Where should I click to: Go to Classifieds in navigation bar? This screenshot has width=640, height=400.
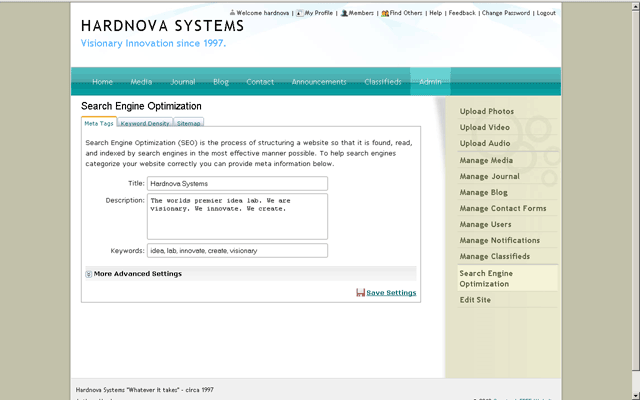point(383,82)
